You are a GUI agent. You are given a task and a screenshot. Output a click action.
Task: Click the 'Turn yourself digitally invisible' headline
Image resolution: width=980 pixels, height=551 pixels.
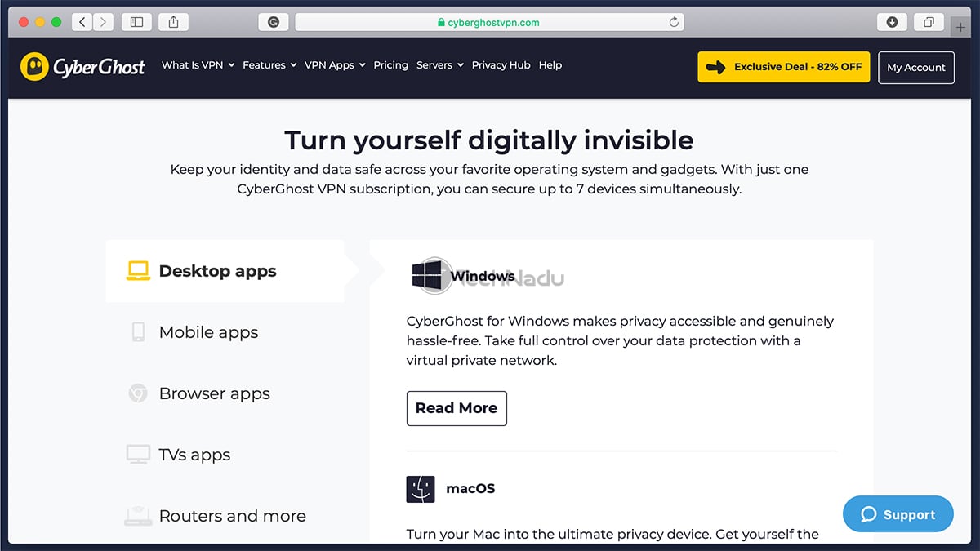pos(489,140)
